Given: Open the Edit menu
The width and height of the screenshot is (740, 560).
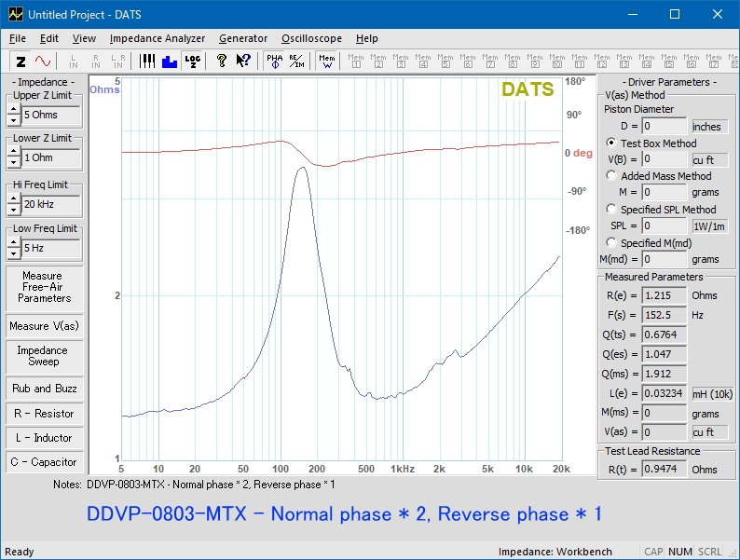Looking at the screenshot, I should point(49,39).
